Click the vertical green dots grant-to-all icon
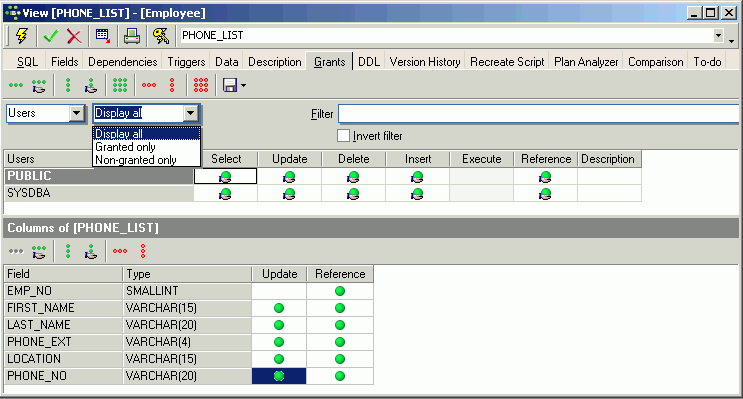The image size is (743, 399). pos(68,85)
